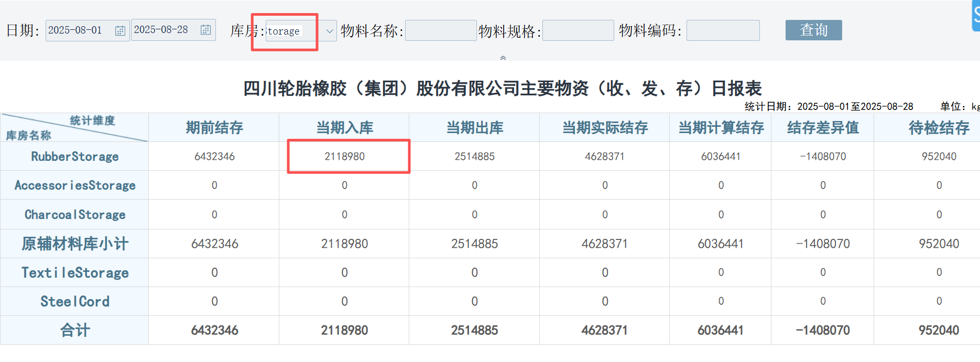Click the 日期 filter label
The width and height of the screenshot is (980, 362).
click(23, 30)
